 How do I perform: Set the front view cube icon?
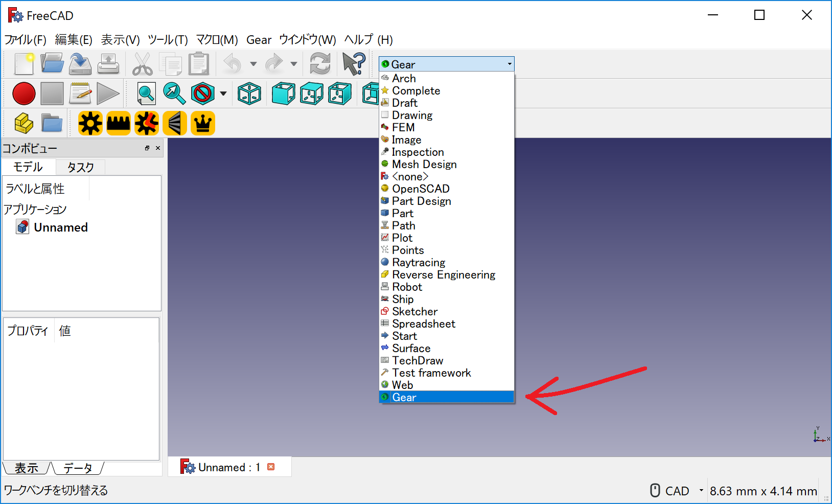pos(283,94)
